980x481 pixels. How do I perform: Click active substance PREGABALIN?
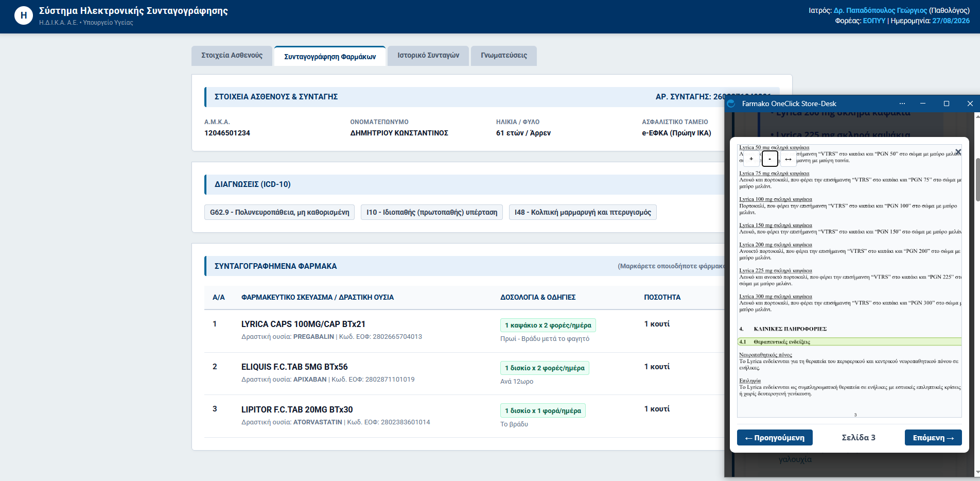[313, 337]
